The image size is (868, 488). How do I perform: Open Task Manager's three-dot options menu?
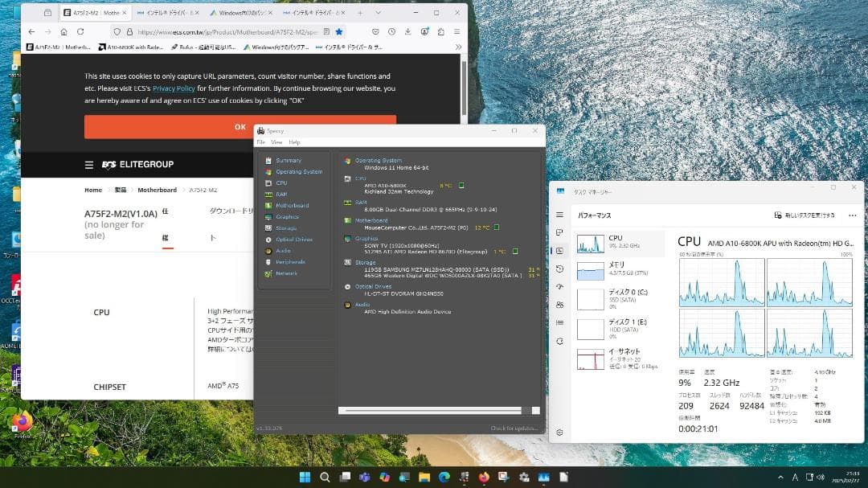851,215
